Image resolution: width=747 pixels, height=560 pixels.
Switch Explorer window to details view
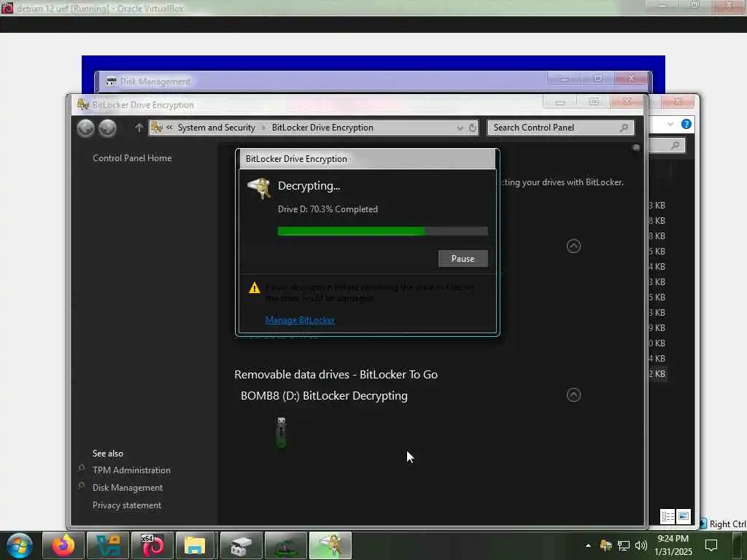coord(667,516)
